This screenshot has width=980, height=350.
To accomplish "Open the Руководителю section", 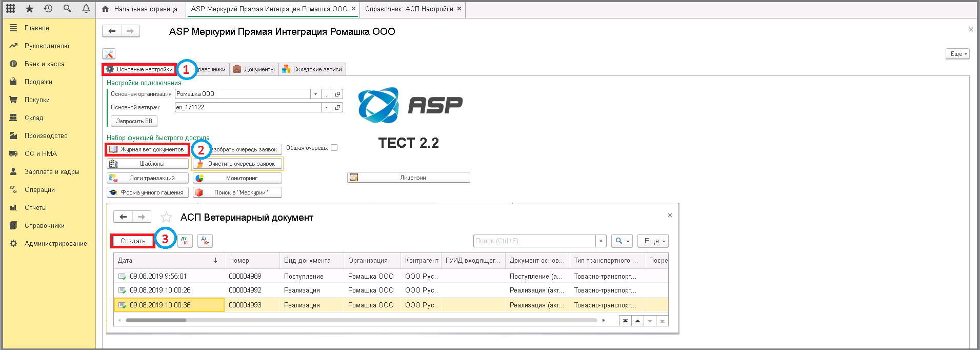I will (x=47, y=46).
